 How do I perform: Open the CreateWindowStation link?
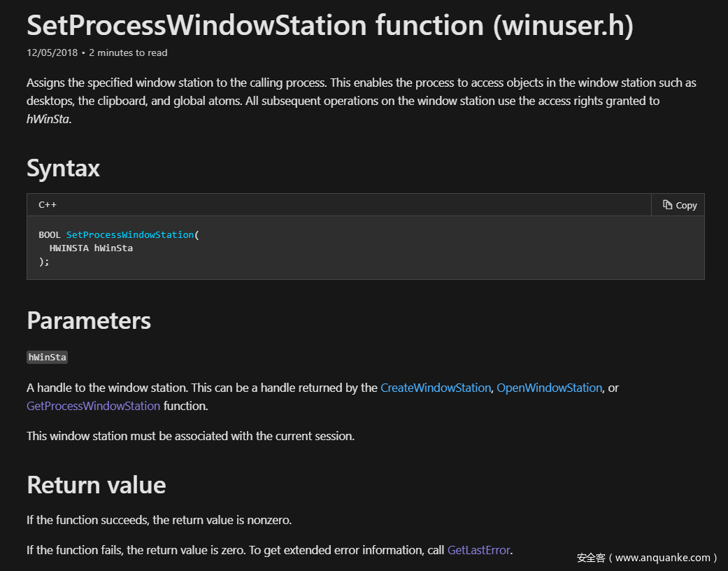(435, 388)
